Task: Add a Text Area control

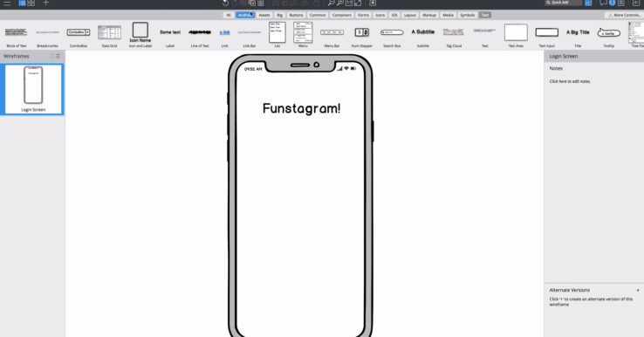Action: pos(516,35)
